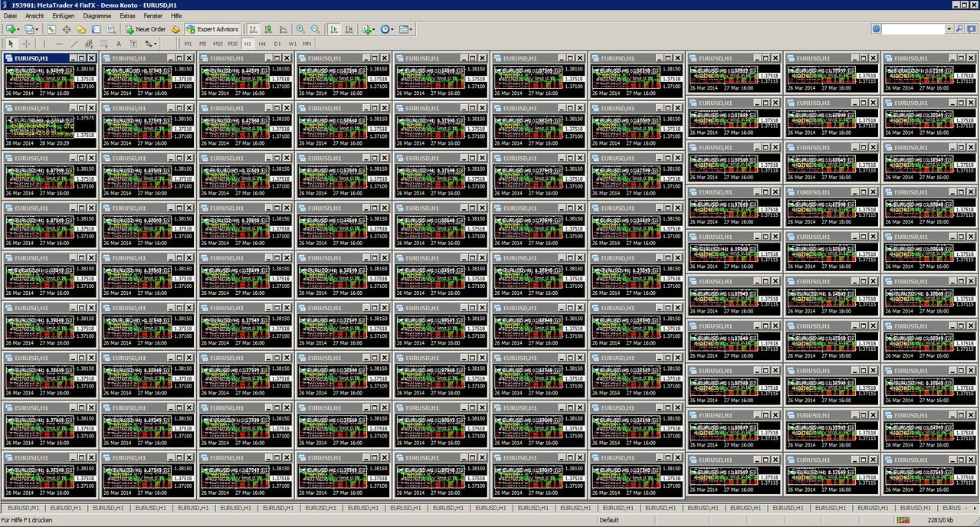Switch timeframe to H4
This screenshot has height=527, width=980.
264,44
